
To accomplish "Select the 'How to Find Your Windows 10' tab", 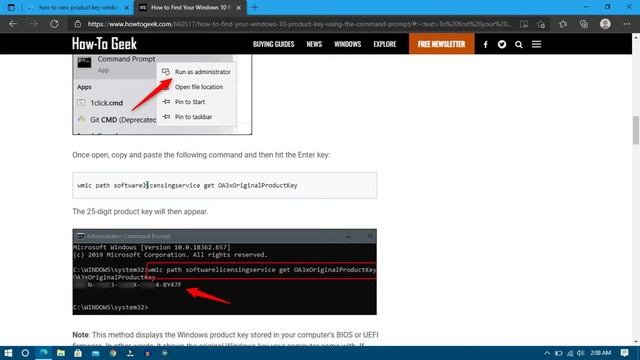I will point(191,7).
